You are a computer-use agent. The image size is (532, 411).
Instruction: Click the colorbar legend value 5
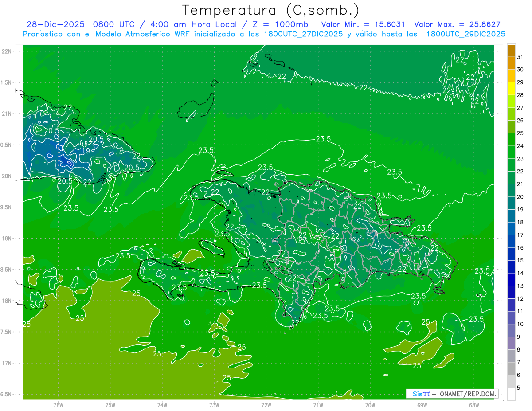point(518,388)
